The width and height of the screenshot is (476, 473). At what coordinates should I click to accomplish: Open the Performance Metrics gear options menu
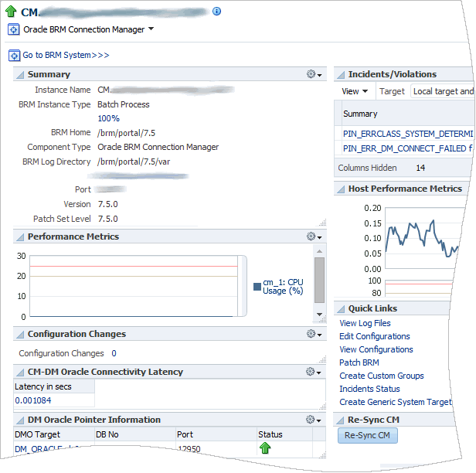click(x=314, y=236)
